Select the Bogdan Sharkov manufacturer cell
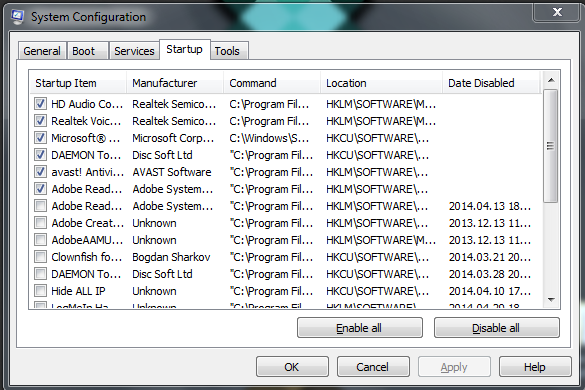Screen dimensions: 585x390 (171, 257)
